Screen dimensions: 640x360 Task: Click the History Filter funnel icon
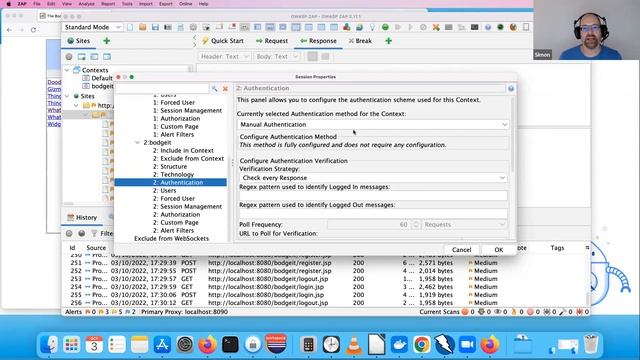(x=94, y=233)
